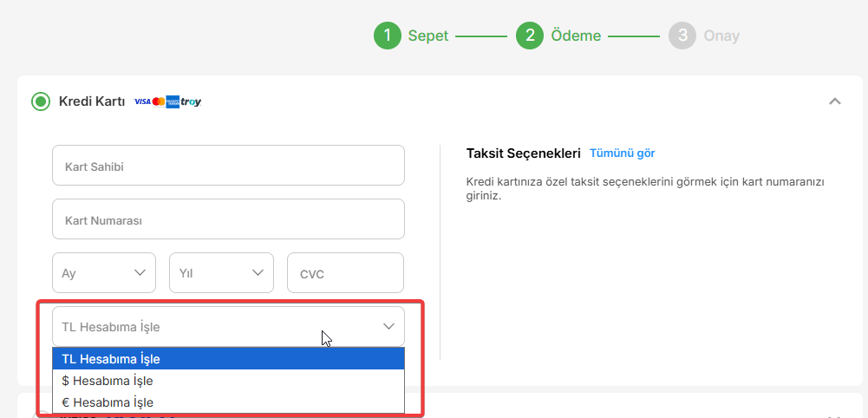This screenshot has height=418, width=868.
Task: Open the Ay month dropdown
Action: point(104,273)
